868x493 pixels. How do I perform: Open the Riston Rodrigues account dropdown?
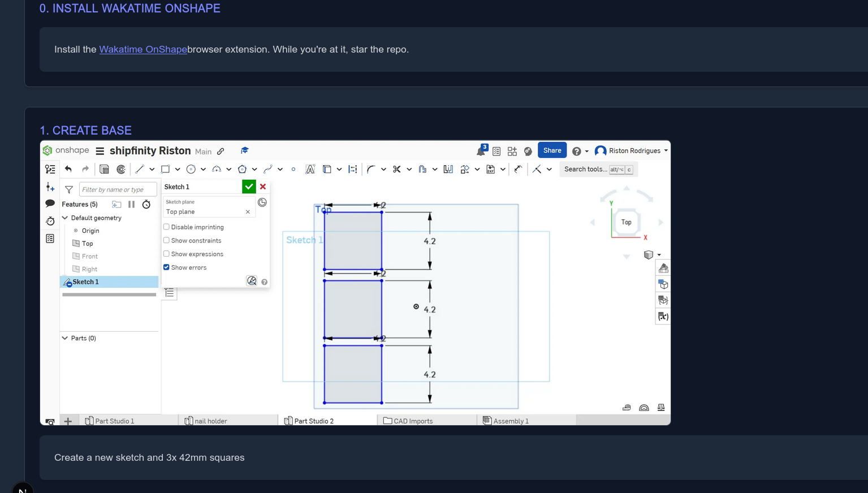point(632,151)
